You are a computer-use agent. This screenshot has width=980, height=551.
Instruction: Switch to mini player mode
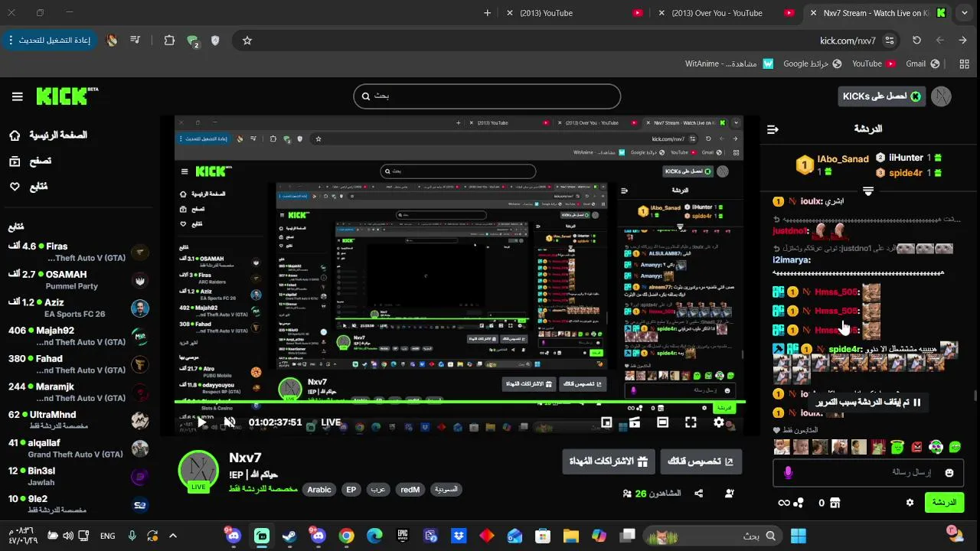(606, 422)
